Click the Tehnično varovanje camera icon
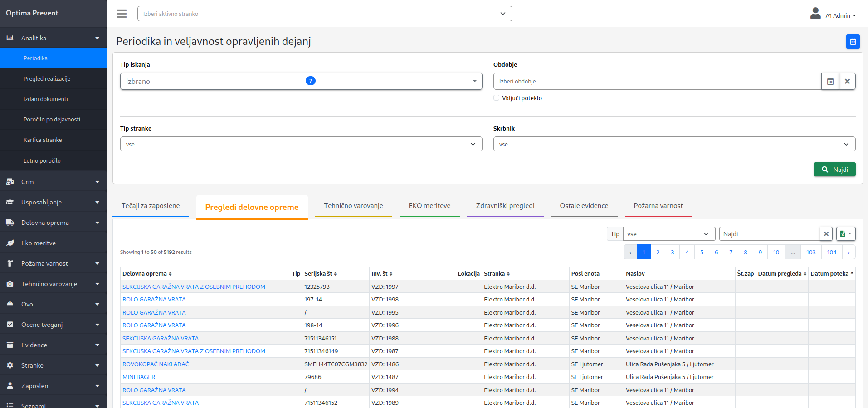Screen dimensions: 868x408 point(10,283)
